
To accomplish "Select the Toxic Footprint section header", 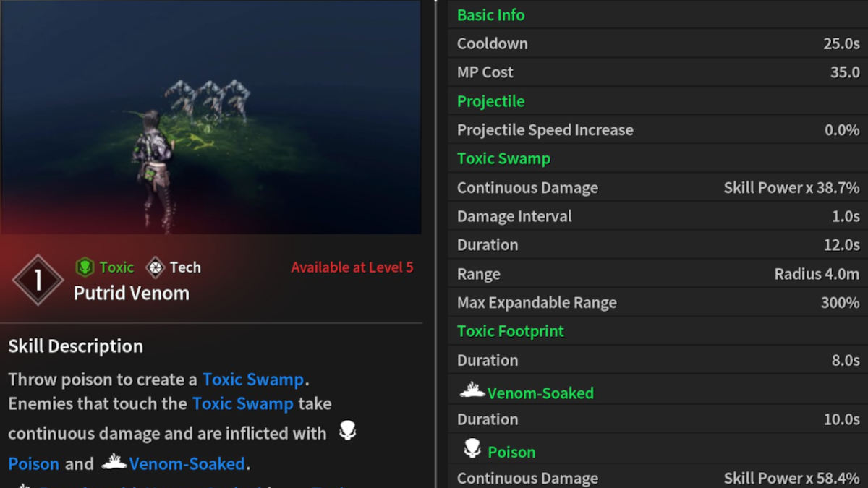I will (x=510, y=331).
